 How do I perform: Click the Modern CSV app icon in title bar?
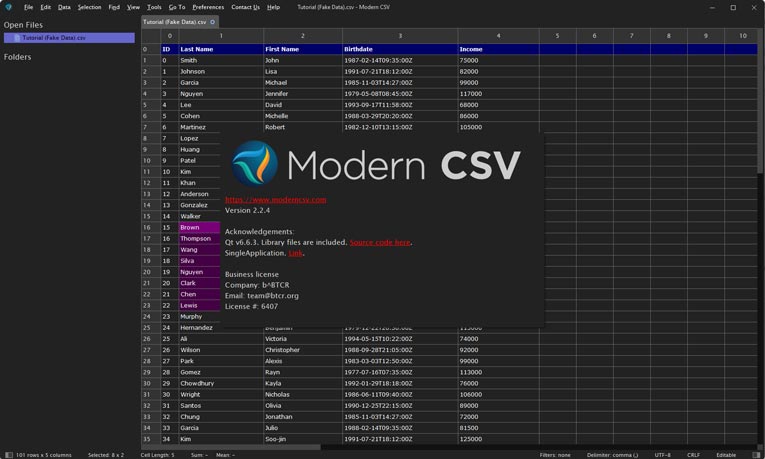pyautogui.click(x=8, y=7)
